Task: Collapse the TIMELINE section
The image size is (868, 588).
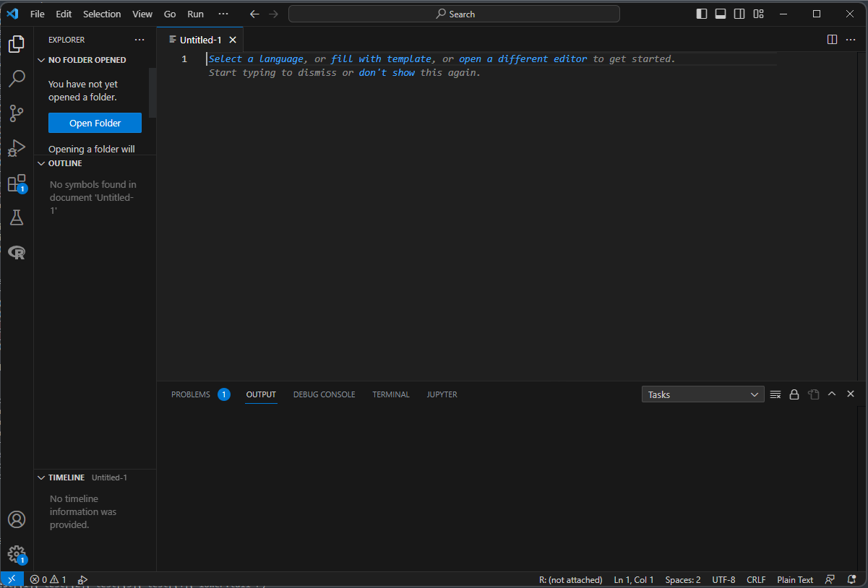Action: (x=41, y=477)
